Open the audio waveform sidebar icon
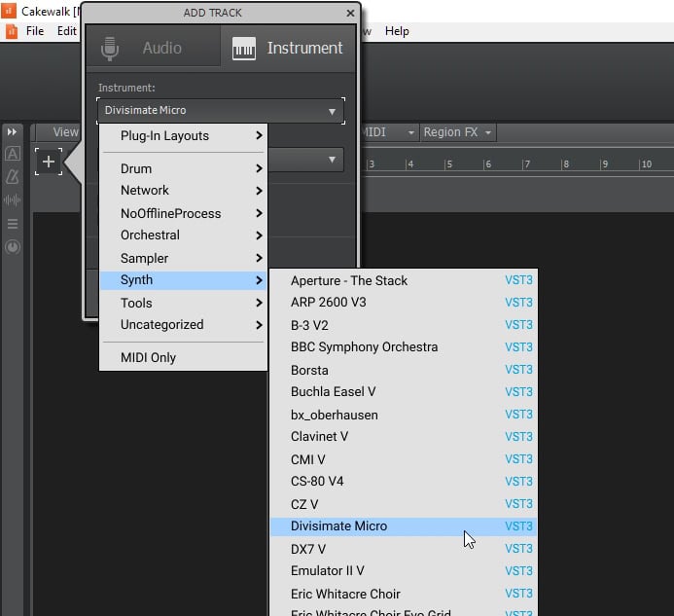674x616 pixels. point(13,200)
